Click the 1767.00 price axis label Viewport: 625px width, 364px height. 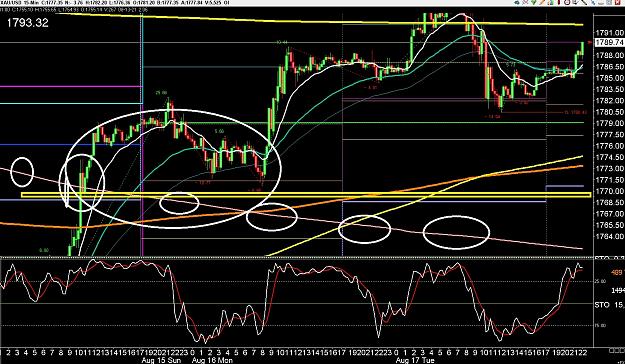click(610, 214)
